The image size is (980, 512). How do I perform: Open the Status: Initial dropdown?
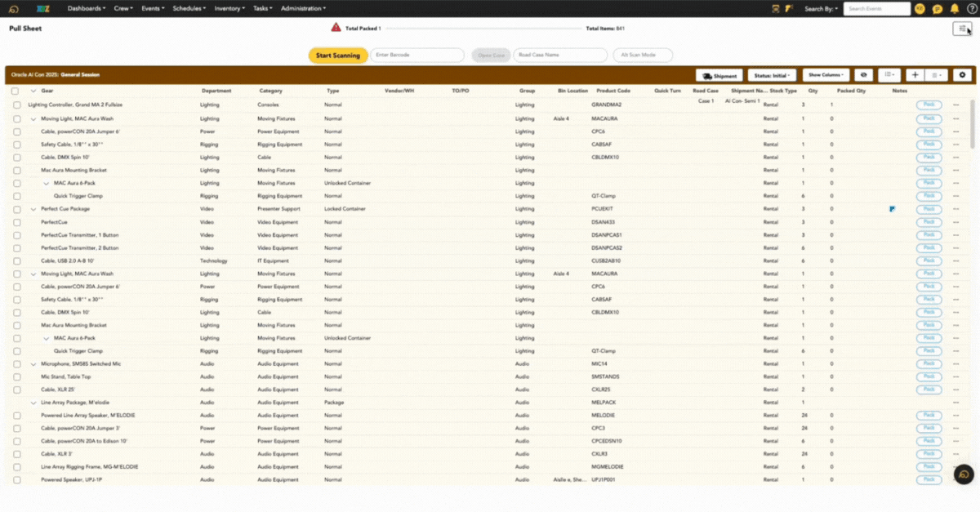[771, 75]
